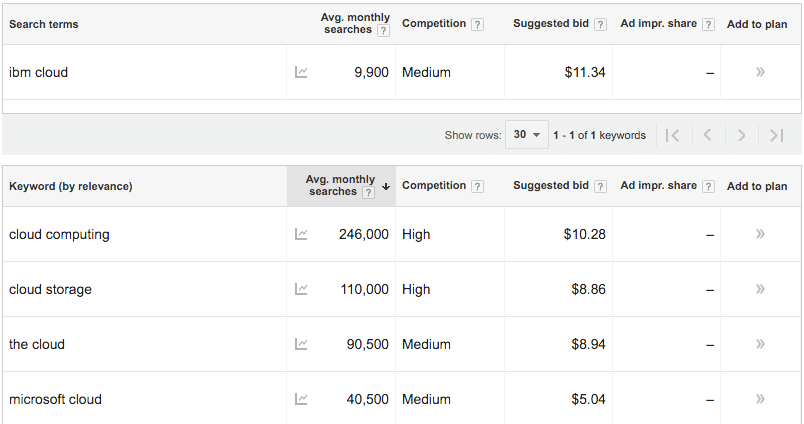Screen dimensions: 804x424
Task: Click Search terms column header
Action: point(44,24)
